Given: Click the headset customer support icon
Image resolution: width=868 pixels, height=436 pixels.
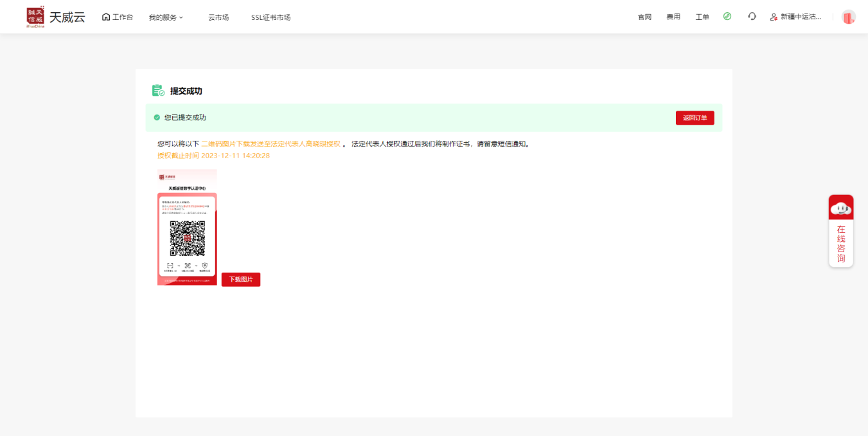Looking at the screenshot, I should 752,16.
